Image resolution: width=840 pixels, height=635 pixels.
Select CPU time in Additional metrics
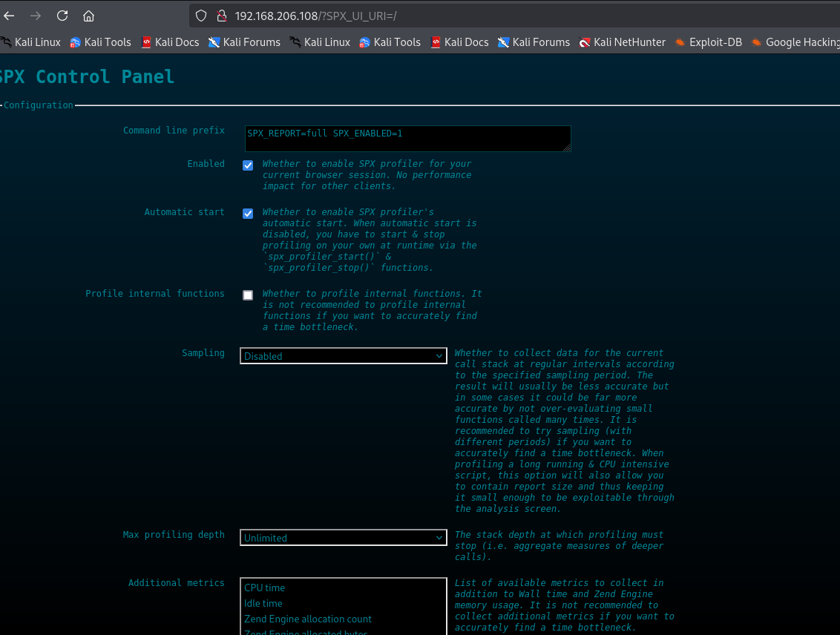click(265, 588)
